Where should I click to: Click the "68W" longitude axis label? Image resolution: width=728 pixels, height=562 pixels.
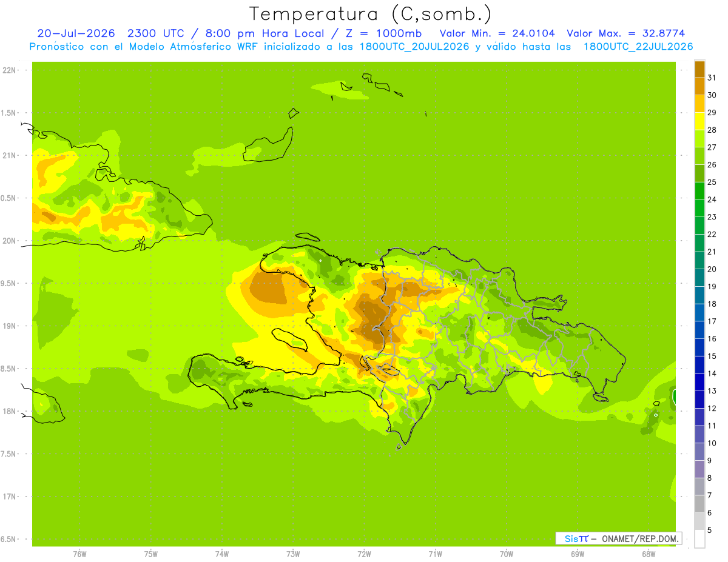pos(649,554)
